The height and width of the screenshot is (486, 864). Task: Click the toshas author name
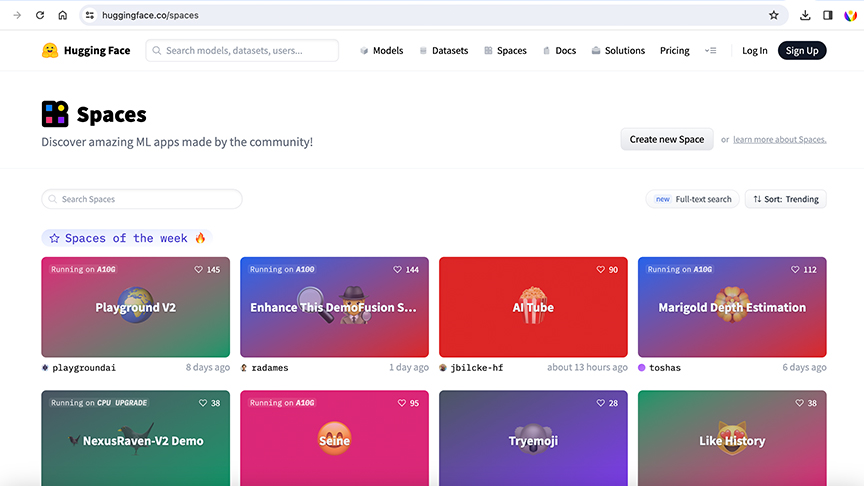click(x=665, y=368)
